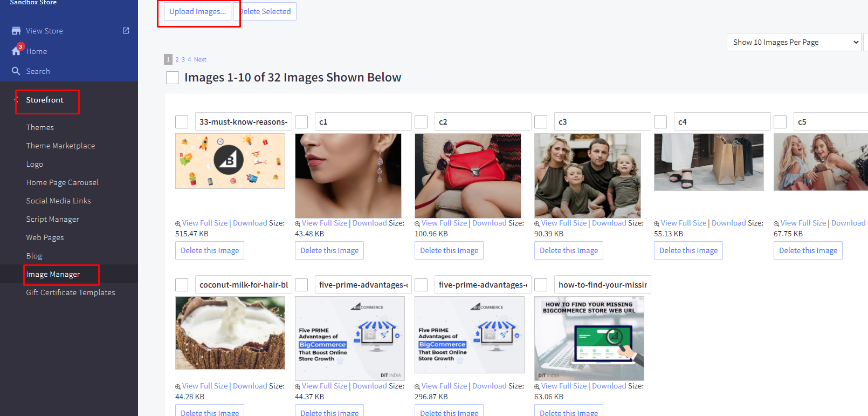This screenshot has width=868, height=416.
Task: Click the zoom icon beside c2's View Full Size
Action: 417,223
